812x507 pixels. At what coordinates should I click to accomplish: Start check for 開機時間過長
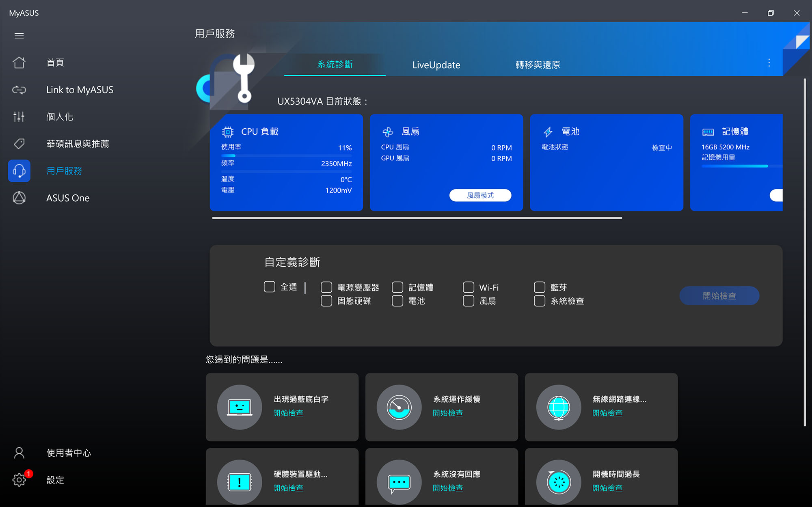(x=607, y=488)
